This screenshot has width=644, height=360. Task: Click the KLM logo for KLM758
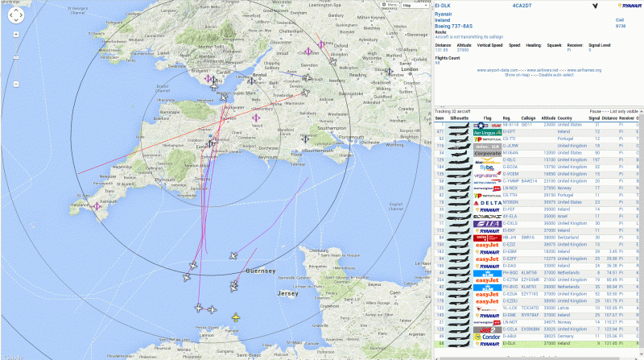[x=487, y=273]
